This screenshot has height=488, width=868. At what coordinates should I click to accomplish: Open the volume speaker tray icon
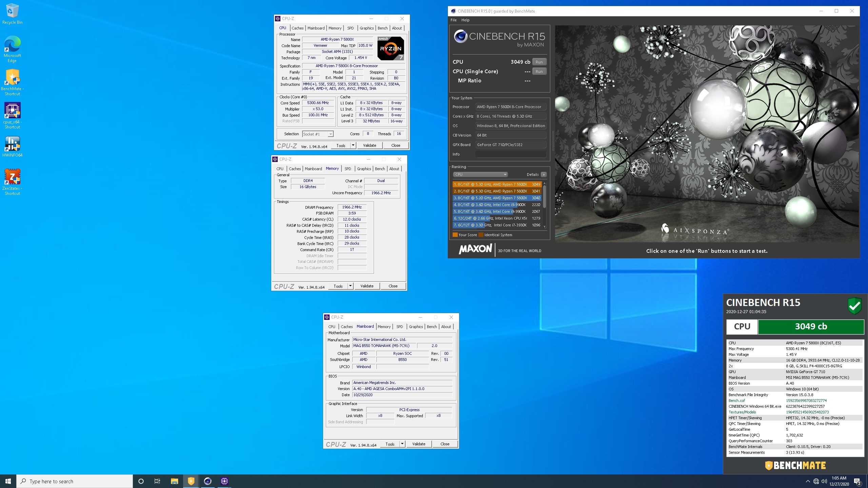coord(824,481)
